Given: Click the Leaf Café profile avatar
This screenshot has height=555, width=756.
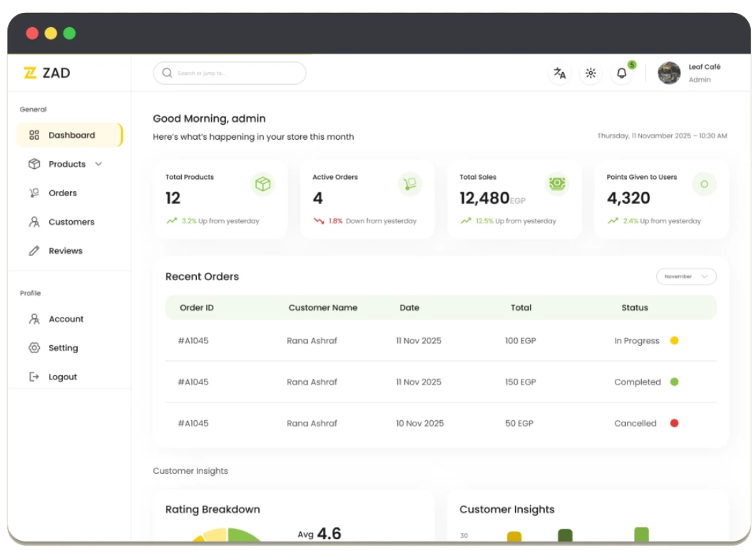Looking at the screenshot, I should 669,73.
